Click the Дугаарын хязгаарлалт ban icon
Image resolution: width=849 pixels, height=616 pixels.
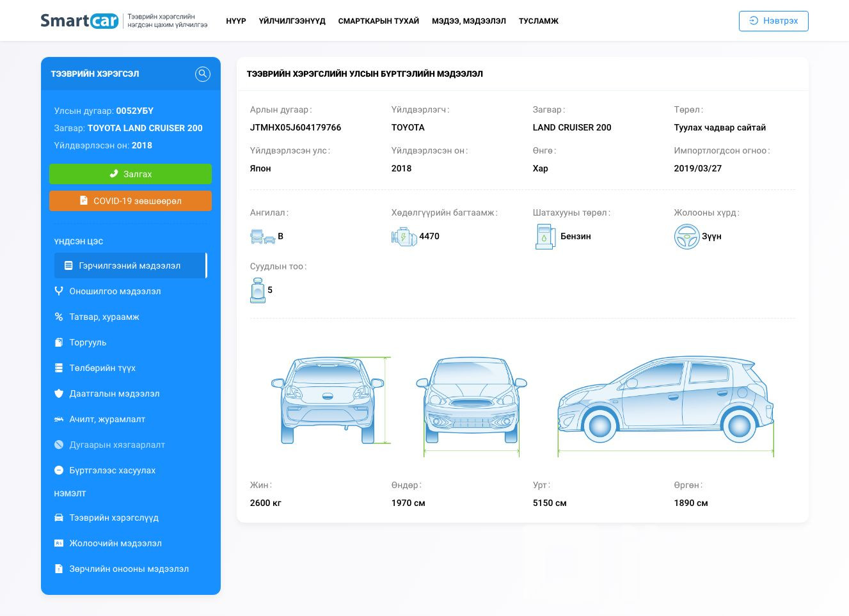pos(59,445)
